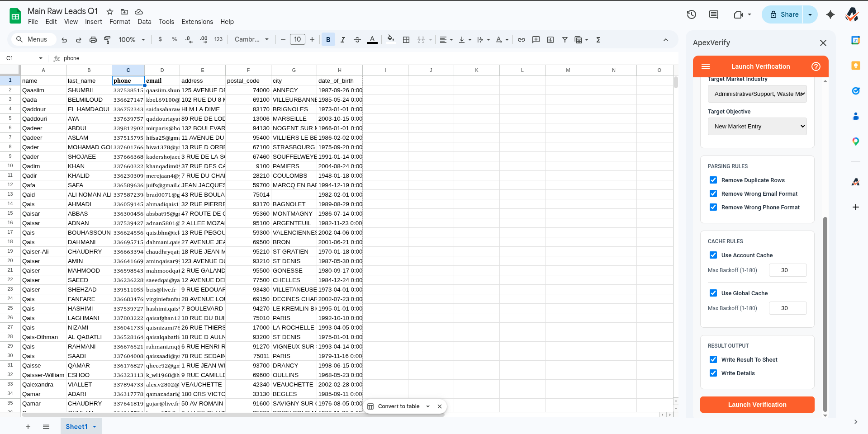Click the create filter icon
868x434 pixels.
(565, 40)
